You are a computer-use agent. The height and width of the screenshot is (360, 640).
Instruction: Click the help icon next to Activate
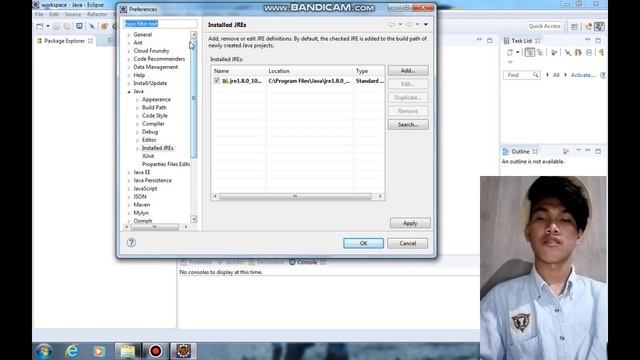(x=603, y=75)
